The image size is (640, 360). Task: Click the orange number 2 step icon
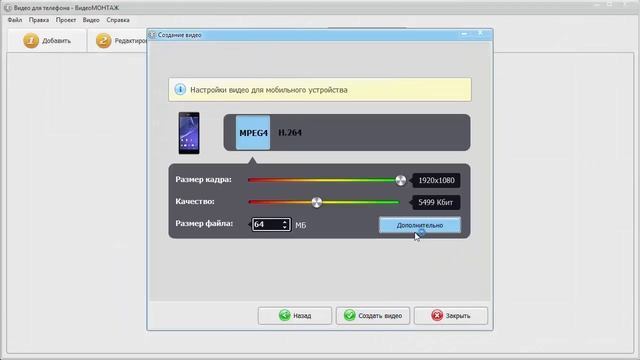tap(103, 40)
